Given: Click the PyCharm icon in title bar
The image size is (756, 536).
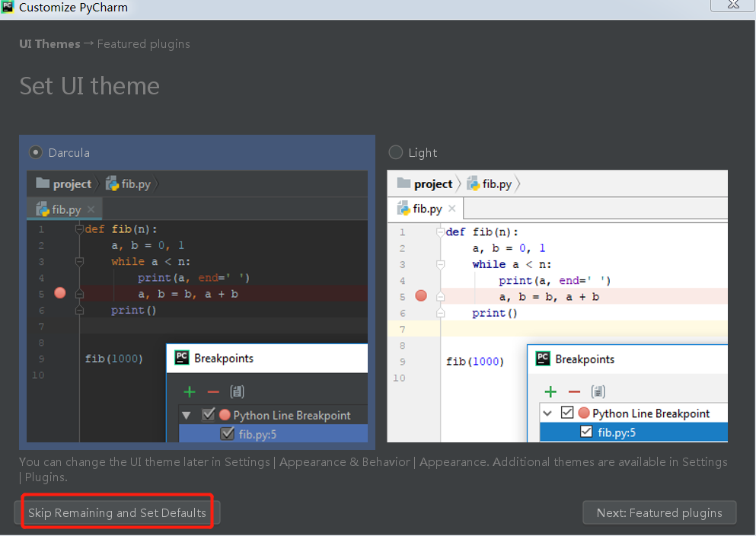Looking at the screenshot, I should 7,7.
